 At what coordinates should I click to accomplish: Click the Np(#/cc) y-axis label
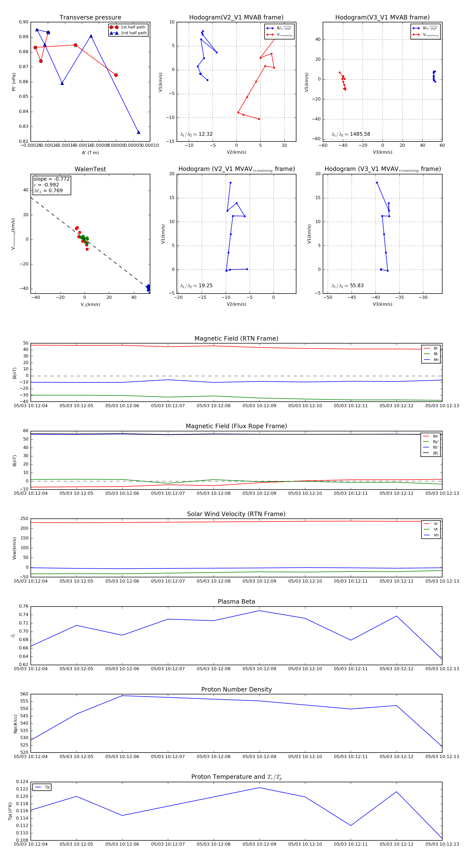tap(15, 723)
